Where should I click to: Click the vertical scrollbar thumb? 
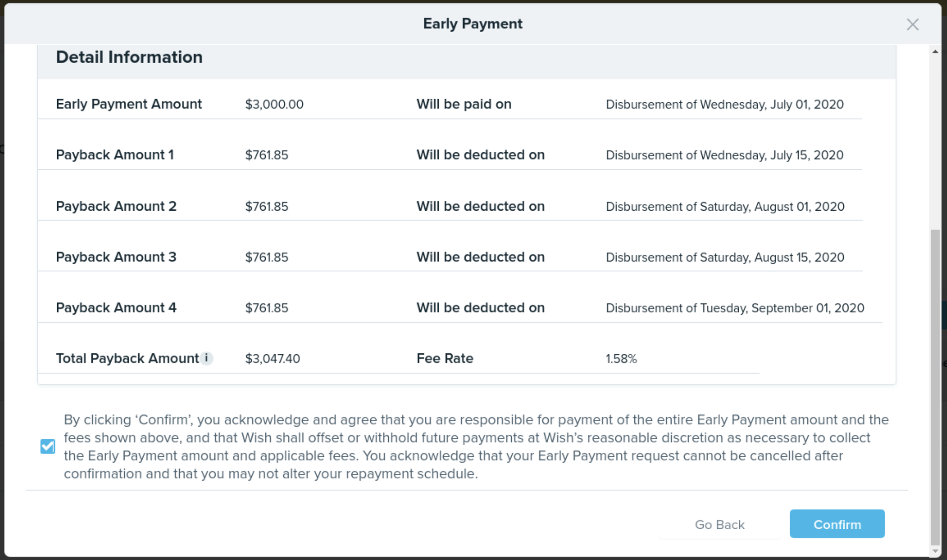pos(935,387)
